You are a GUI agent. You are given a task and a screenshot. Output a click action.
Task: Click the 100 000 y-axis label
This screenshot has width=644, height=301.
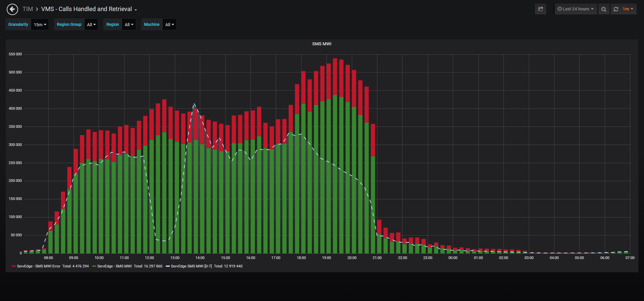pyautogui.click(x=15, y=217)
